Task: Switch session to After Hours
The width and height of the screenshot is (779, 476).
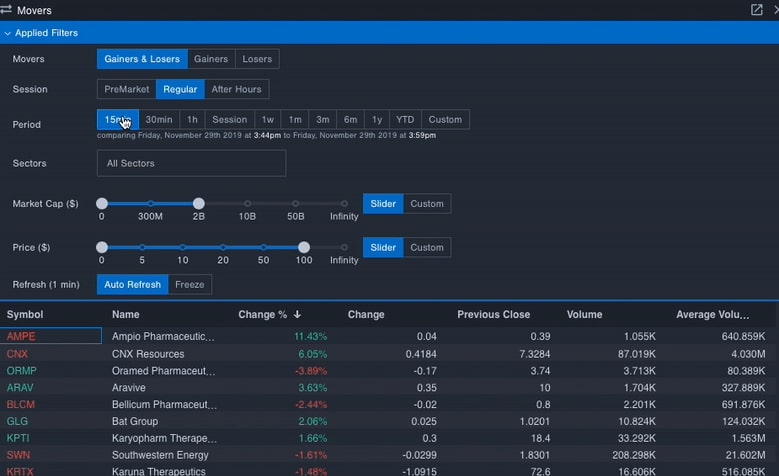Action: click(x=236, y=89)
